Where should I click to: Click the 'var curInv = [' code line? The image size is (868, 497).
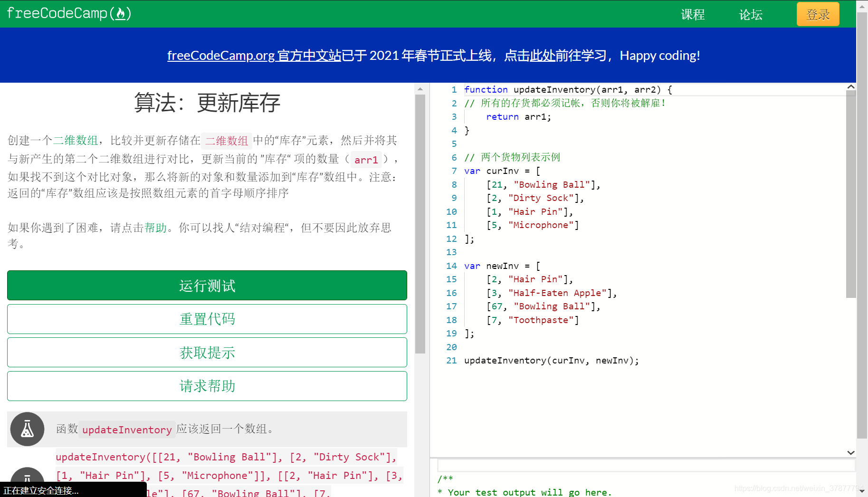[502, 171]
